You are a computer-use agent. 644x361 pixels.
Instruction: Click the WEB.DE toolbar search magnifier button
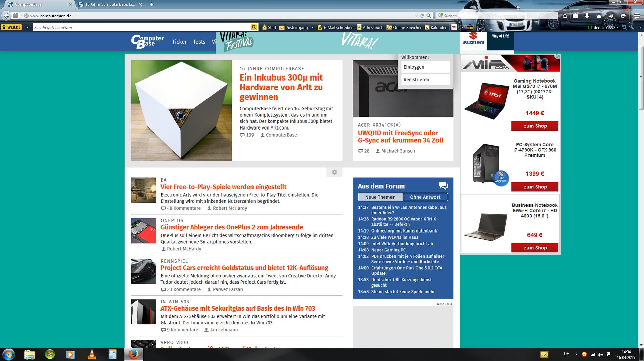pos(254,27)
